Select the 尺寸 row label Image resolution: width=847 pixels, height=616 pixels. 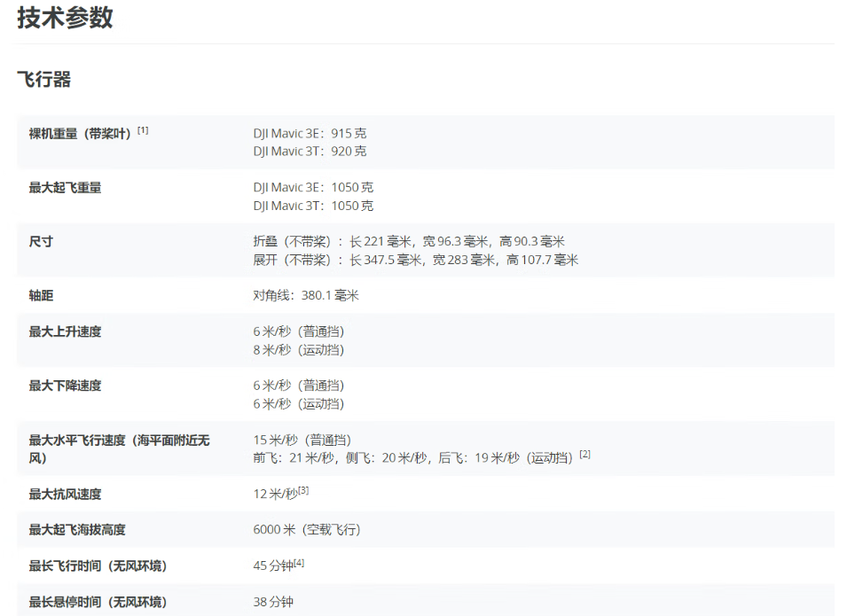point(41,242)
